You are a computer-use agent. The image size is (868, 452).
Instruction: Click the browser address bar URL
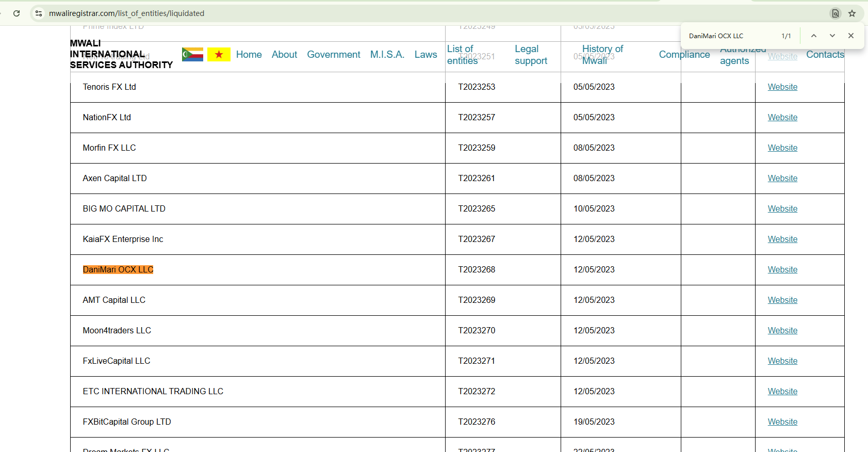(126, 13)
